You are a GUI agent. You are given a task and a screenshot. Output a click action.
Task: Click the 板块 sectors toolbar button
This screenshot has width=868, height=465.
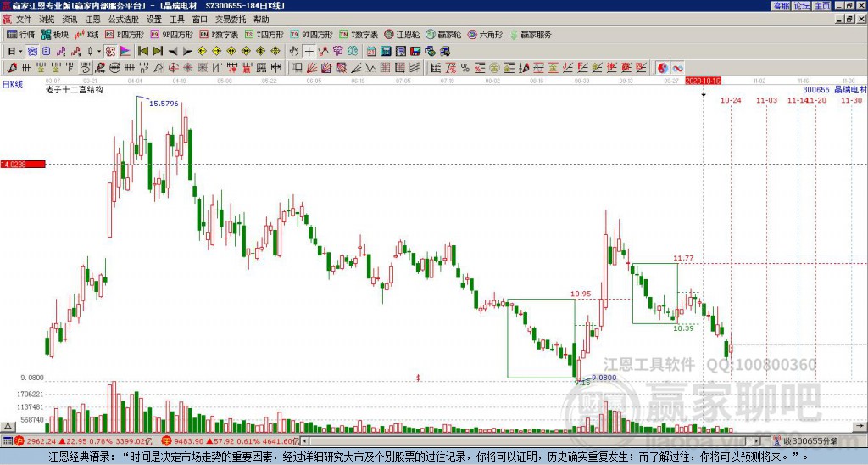55,34
